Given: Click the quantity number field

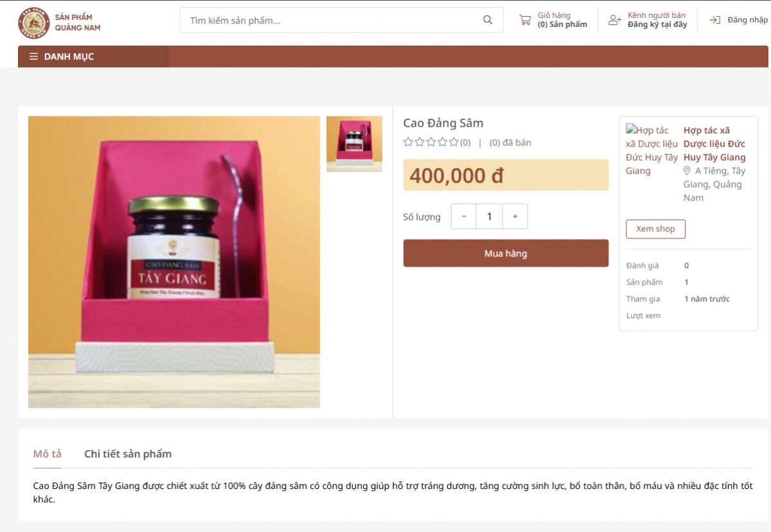Looking at the screenshot, I should (490, 217).
